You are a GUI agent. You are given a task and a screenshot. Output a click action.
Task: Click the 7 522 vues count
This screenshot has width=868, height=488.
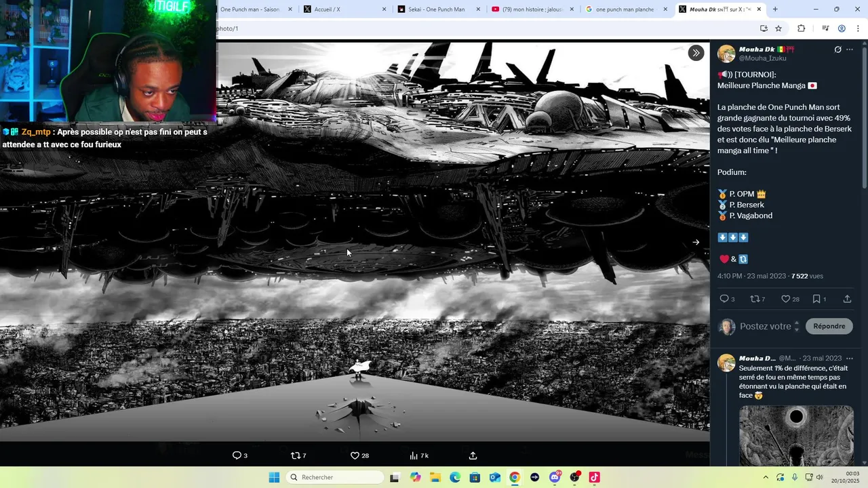coord(807,277)
